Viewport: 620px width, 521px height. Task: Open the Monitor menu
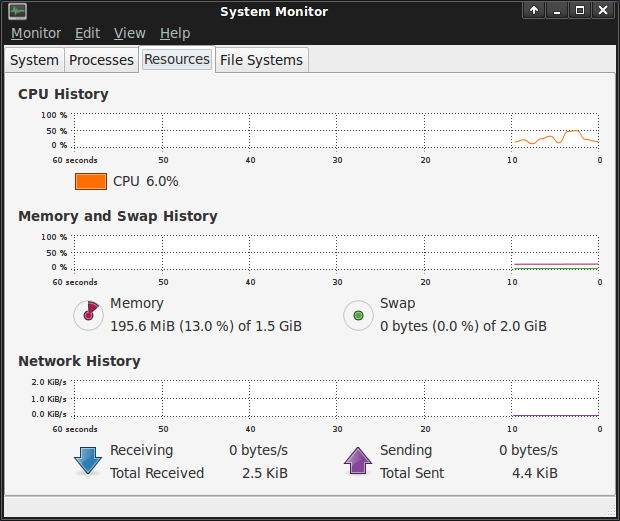pos(36,33)
